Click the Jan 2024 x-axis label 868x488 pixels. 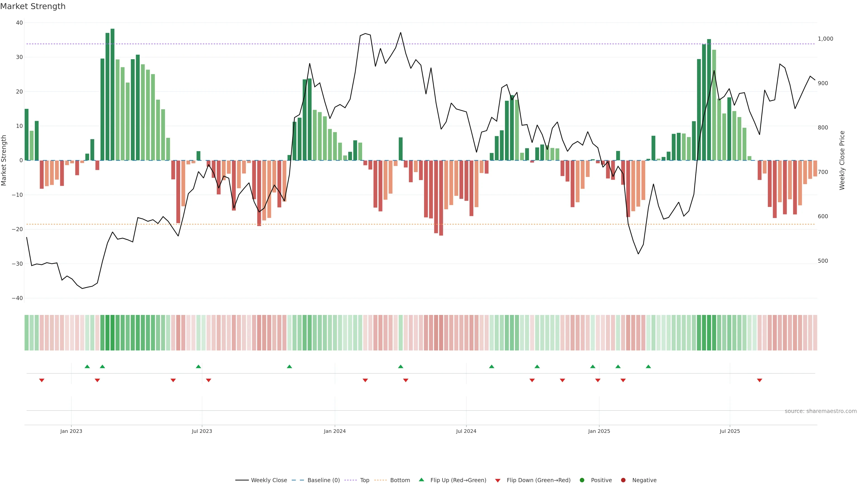pos(335,431)
